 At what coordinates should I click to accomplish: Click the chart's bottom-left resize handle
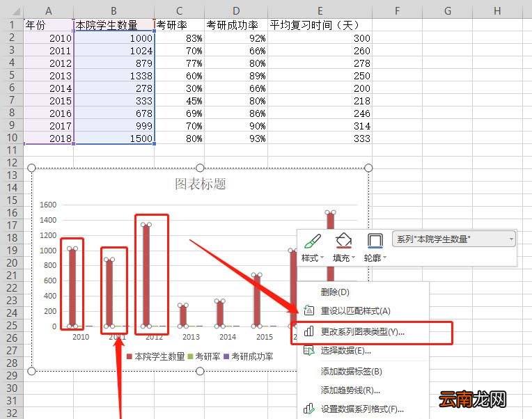(31, 371)
